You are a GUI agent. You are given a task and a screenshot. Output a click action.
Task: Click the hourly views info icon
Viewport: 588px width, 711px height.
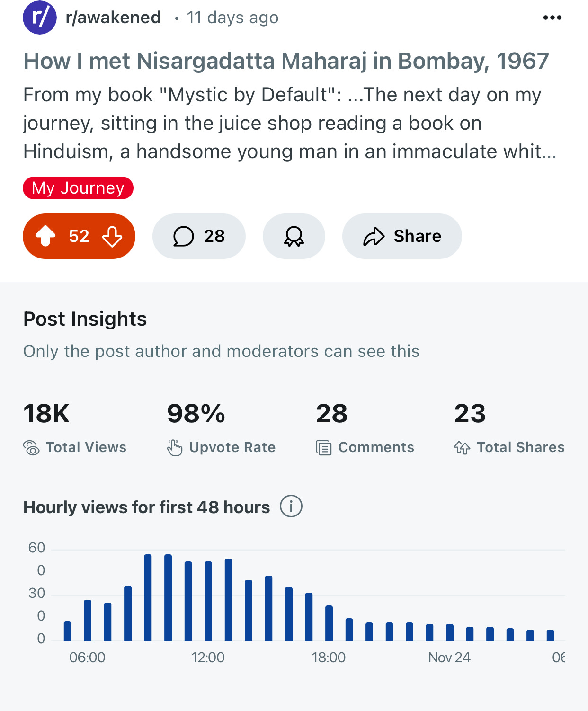pos(291,507)
